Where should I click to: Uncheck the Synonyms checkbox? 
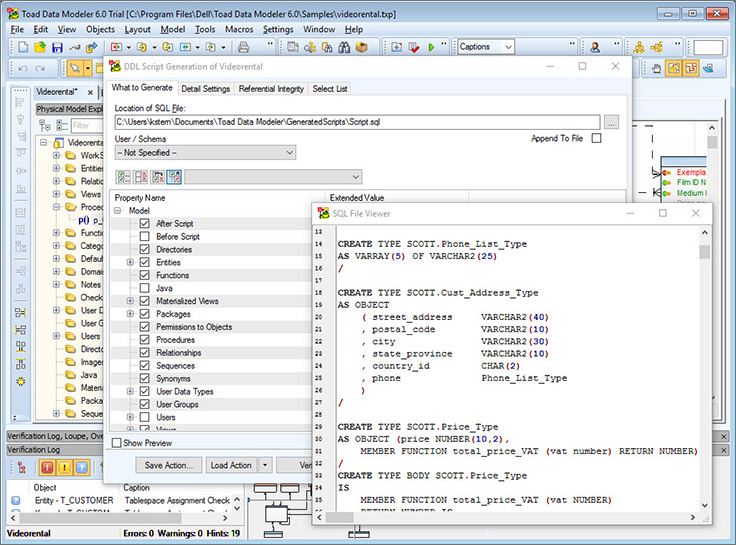[x=145, y=378]
